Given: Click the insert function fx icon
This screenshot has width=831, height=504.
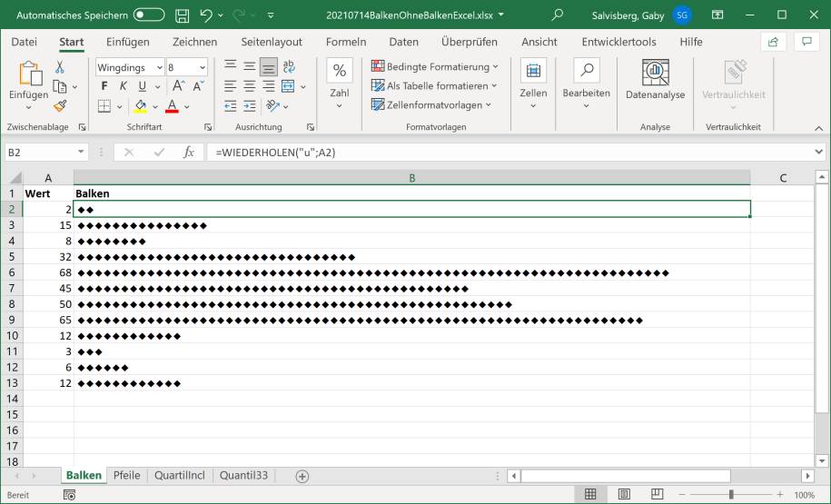Looking at the screenshot, I should (x=188, y=153).
